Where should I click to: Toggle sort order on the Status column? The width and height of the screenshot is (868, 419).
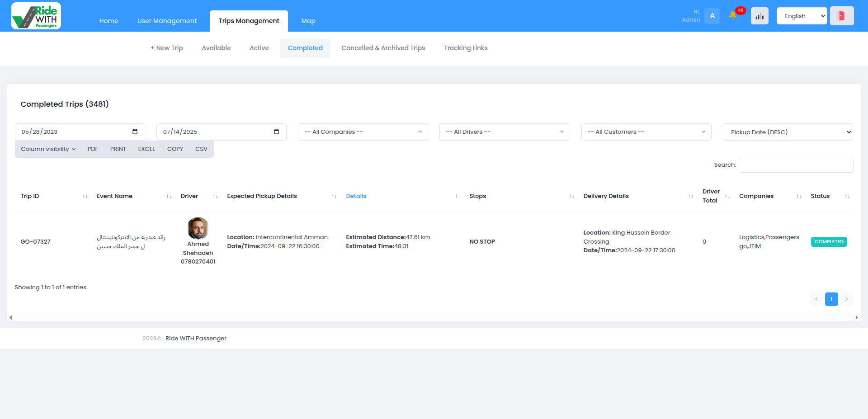(x=847, y=196)
